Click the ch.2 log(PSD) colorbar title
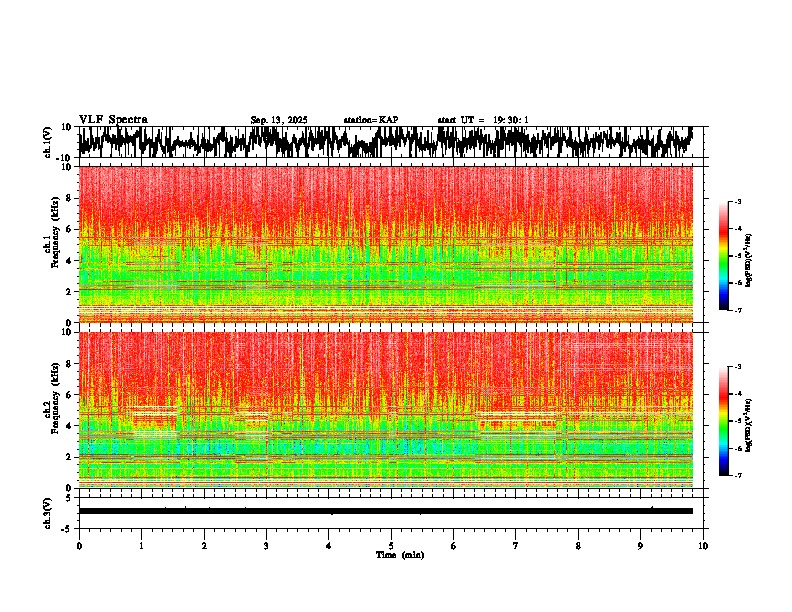Viewport: 792px width, 612px height. coord(750,425)
